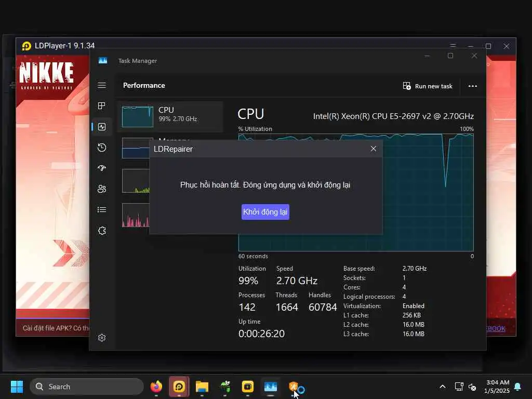Open the Windows Start menu
The image size is (532, 399).
point(17,387)
